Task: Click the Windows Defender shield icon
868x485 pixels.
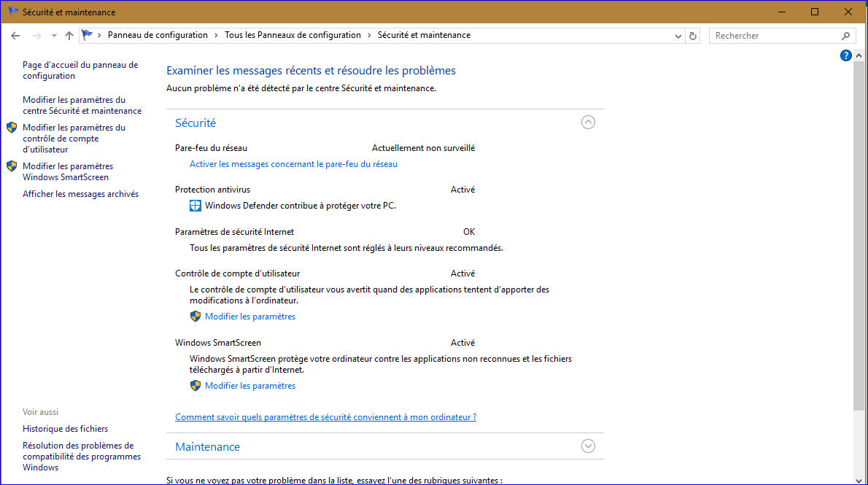Action: pyautogui.click(x=195, y=206)
